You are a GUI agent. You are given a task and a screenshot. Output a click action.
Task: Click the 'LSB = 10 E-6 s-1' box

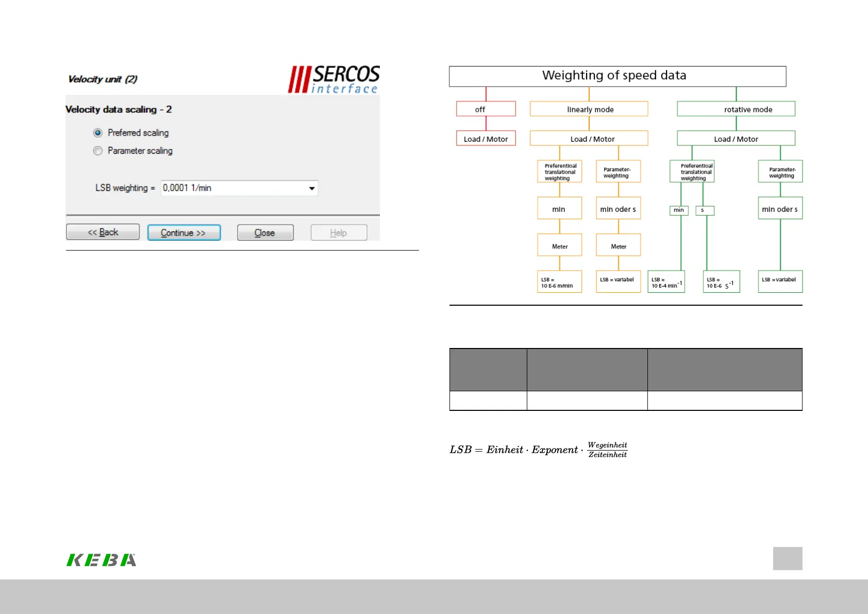[x=722, y=281]
